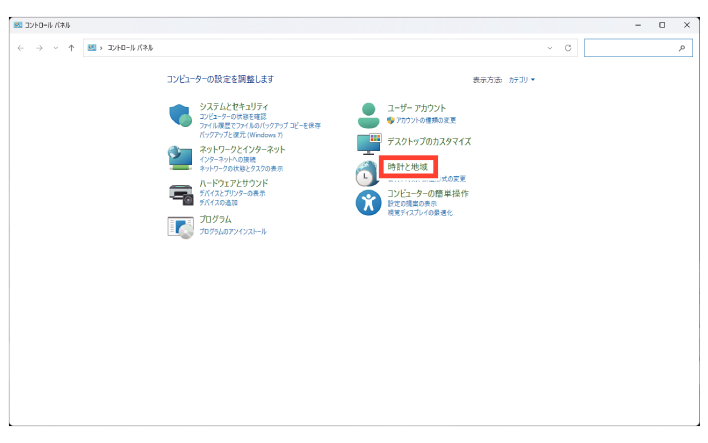Click the System and Security shield icon
The image size is (708, 443).
(x=181, y=116)
